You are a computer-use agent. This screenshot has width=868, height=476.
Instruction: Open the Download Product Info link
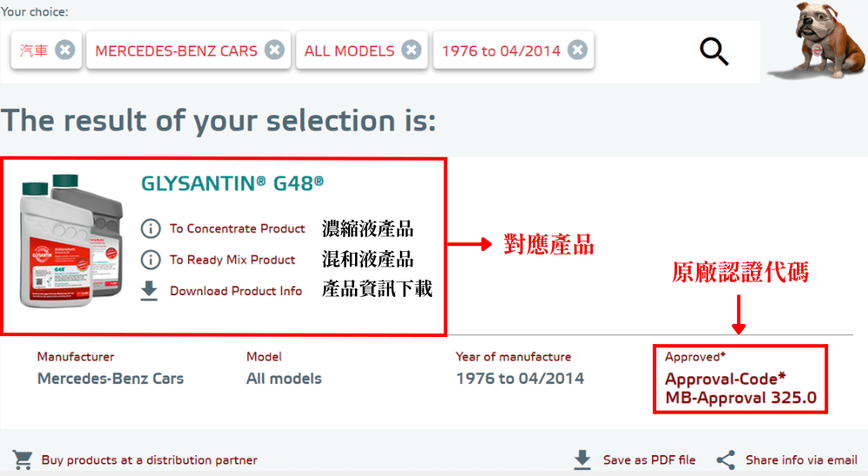click(236, 290)
